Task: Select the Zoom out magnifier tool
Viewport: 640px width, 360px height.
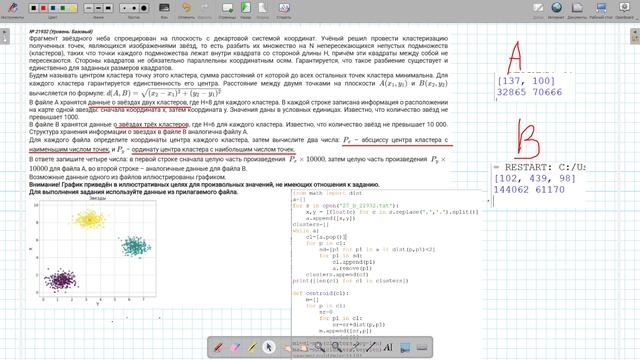Action: coord(336,347)
